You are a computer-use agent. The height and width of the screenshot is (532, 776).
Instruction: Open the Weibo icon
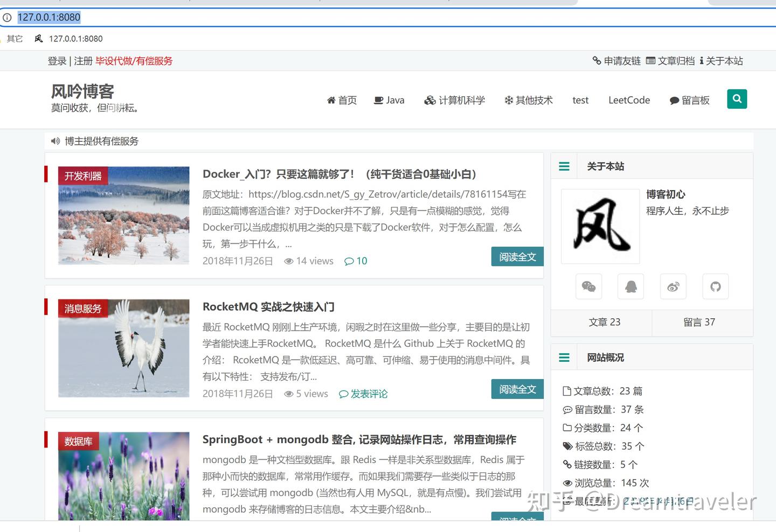(x=673, y=286)
